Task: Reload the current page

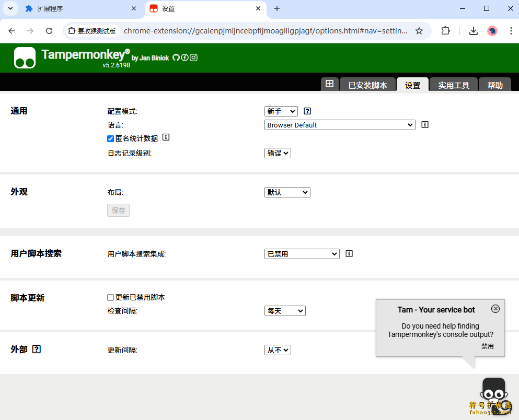Action: (49, 31)
